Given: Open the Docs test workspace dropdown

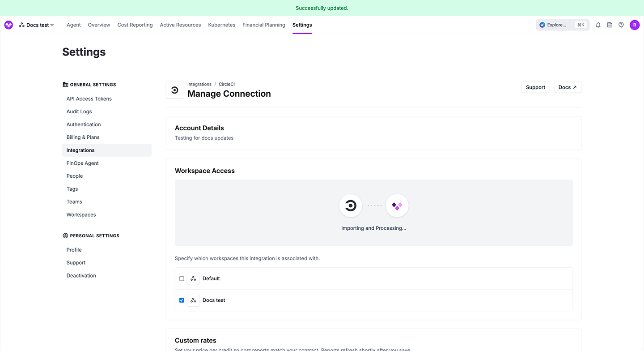Looking at the screenshot, I should pyautogui.click(x=37, y=25).
